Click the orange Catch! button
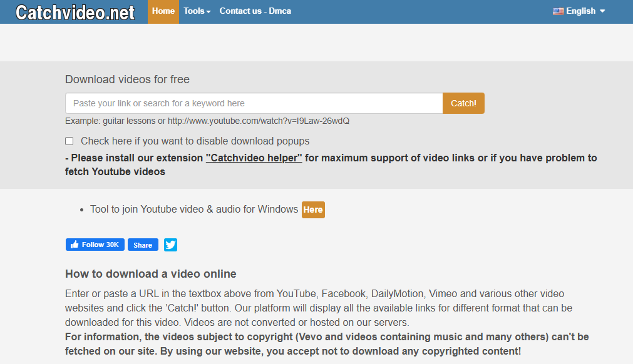Viewport: 633px width, 364px height. pyautogui.click(x=463, y=103)
